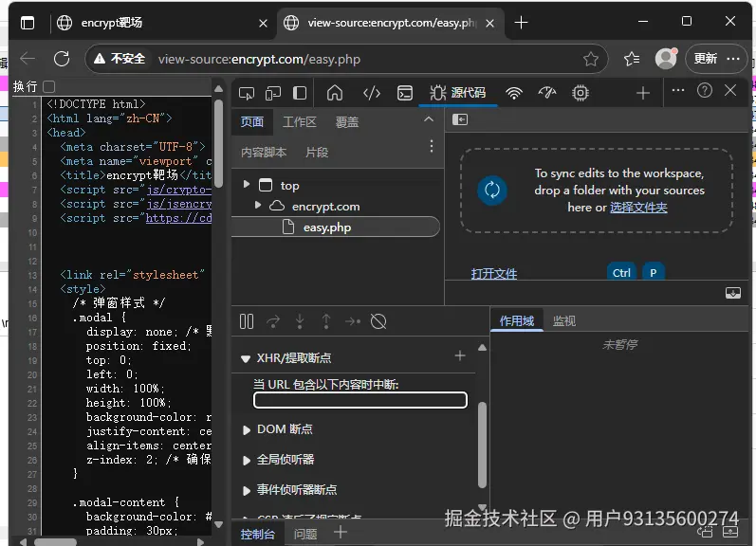Open the 控制台 console drawer tab
This screenshot has height=546, width=756.
point(257,534)
